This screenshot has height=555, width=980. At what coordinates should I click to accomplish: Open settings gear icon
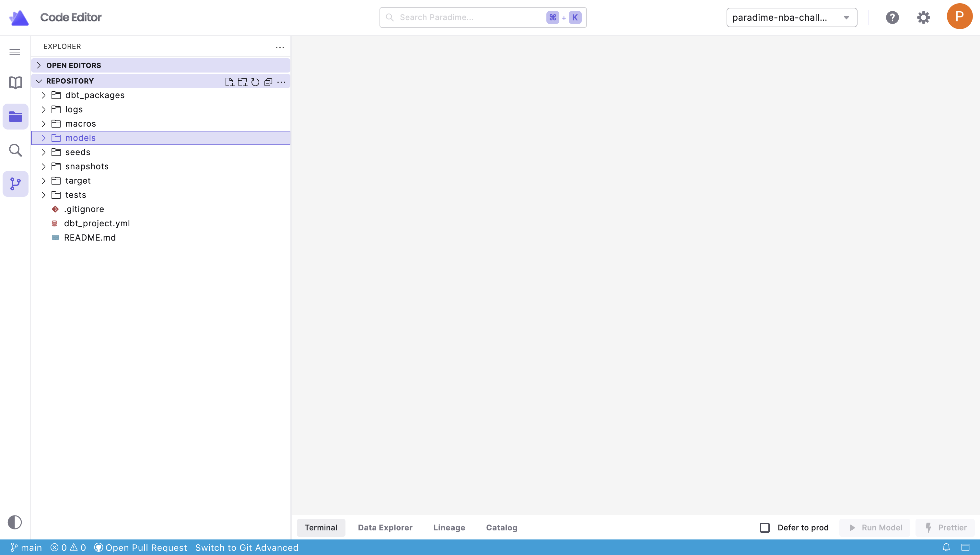[924, 17]
